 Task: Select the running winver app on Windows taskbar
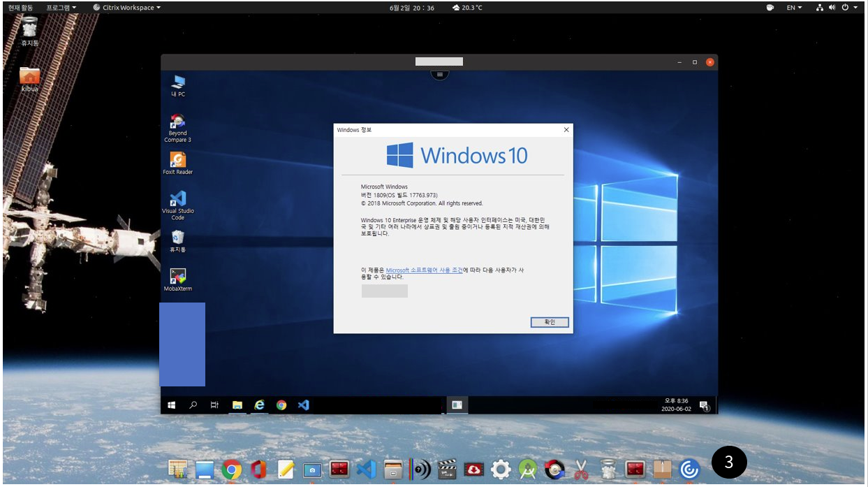coord(457,405)
